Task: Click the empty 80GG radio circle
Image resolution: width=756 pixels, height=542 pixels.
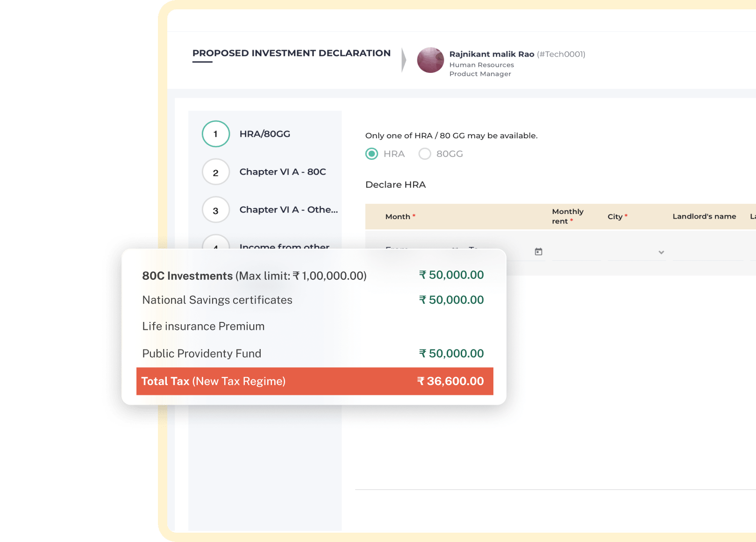Action: click(x=425, y=153)
